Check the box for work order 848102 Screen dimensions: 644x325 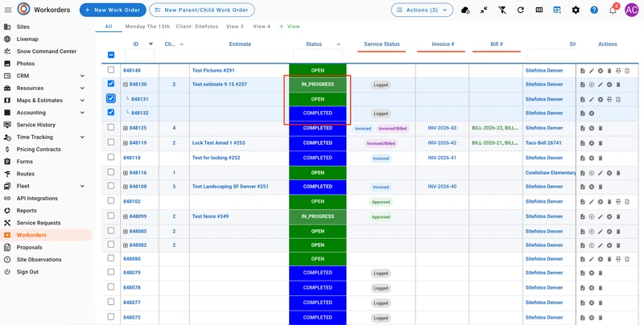point(111,200)
